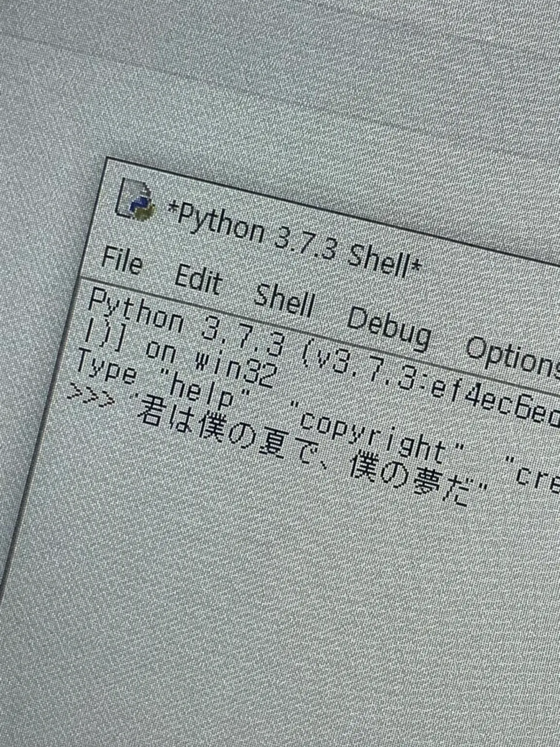Image resolution: width=560 pixels, height=747 pixels.
Task: Open the Edit menu
Action: 198,280
